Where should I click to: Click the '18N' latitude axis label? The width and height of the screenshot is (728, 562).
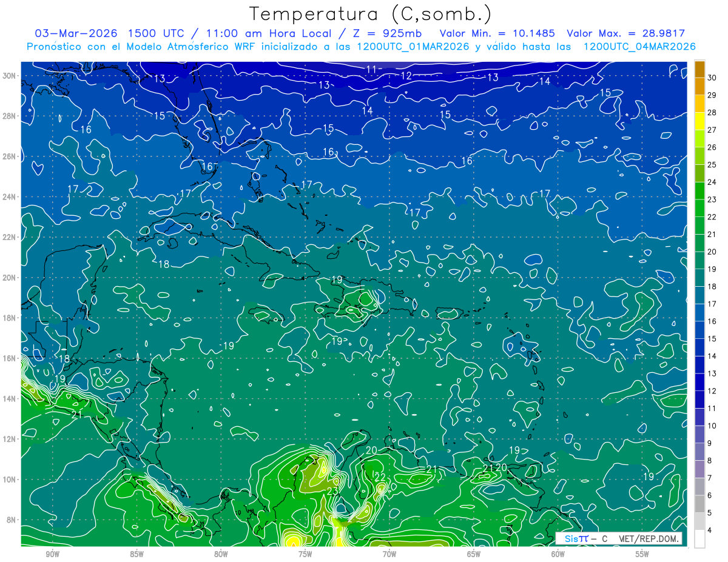coord(10,318)
